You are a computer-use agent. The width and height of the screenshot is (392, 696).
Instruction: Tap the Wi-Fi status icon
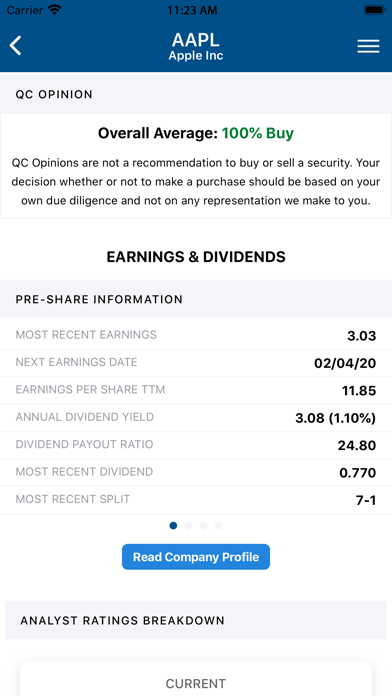click(x=55, y=10)
